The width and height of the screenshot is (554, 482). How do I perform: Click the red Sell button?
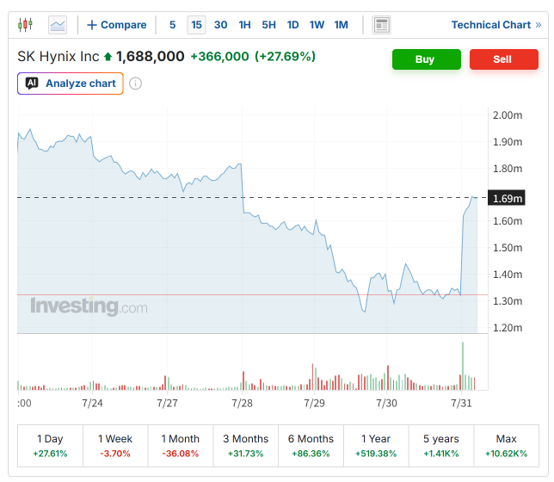pos(504,59)
